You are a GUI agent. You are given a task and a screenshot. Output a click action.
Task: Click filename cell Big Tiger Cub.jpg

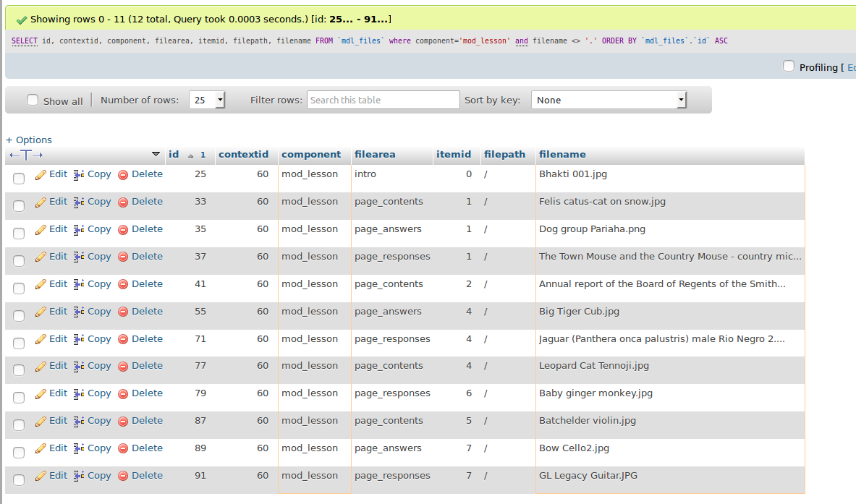click(579, 312)
